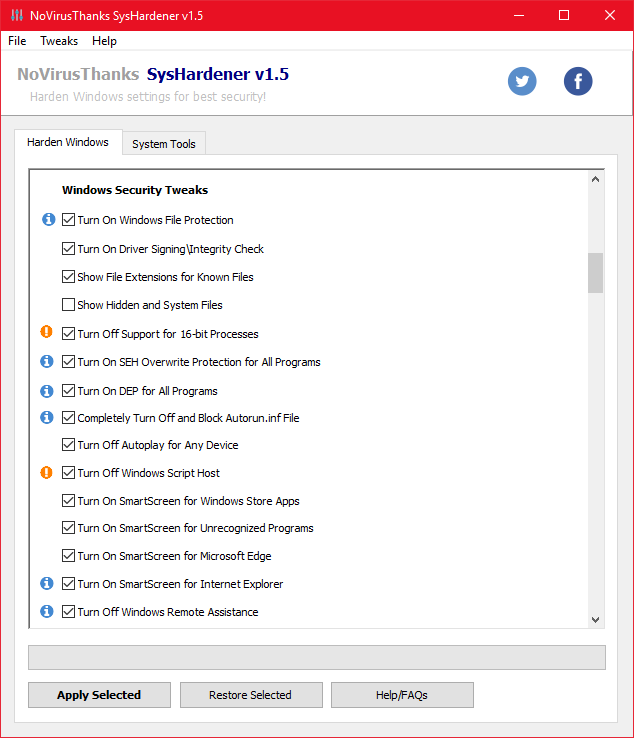Uncheck SmartScreen for Microsoft Edge
The height and width of the screenshot is (738, 634).
click(68, 556)
